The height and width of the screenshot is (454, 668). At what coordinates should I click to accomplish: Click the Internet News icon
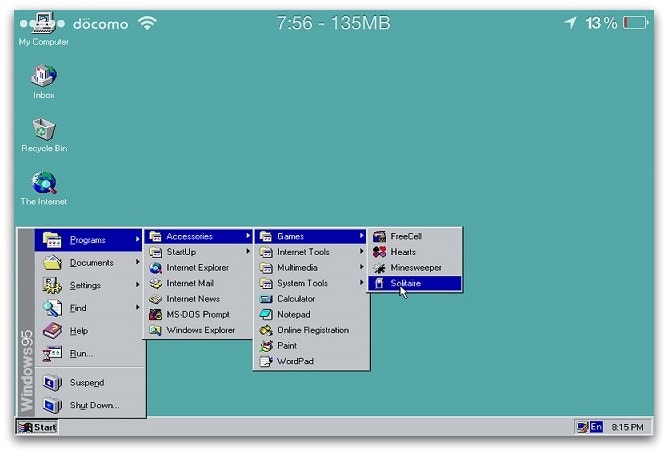coord(155,299)
